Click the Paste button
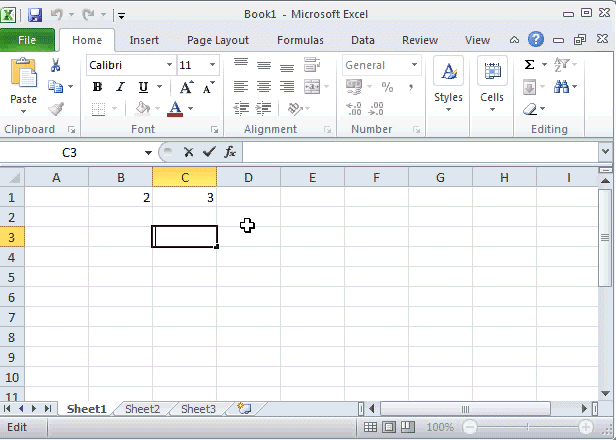 click(23, 83)
